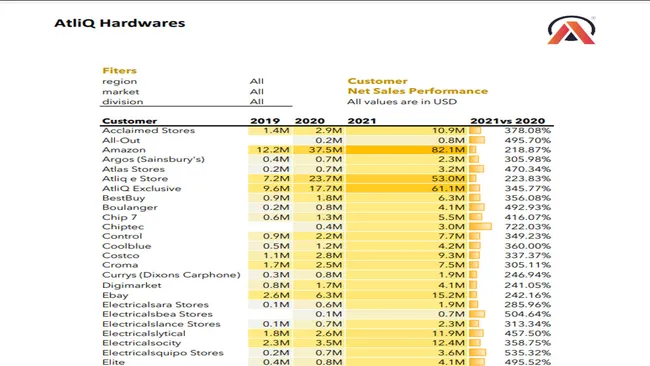The height and width of the screenshot is (366, 650).
Task: Click Costco's 2021 value 9.3M
Action: click(x=452, y=255)
